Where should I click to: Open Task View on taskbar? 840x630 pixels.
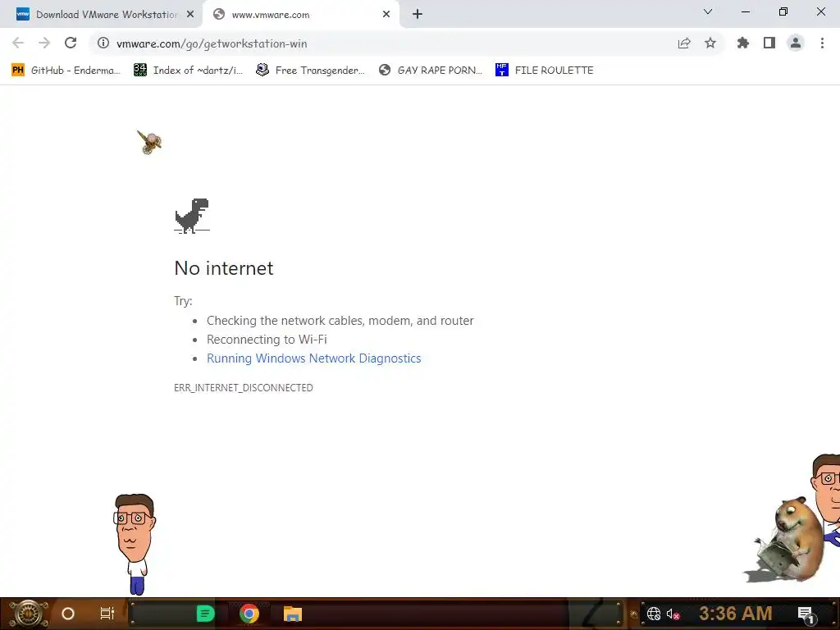pyautogui.click(x=107, y=614)
